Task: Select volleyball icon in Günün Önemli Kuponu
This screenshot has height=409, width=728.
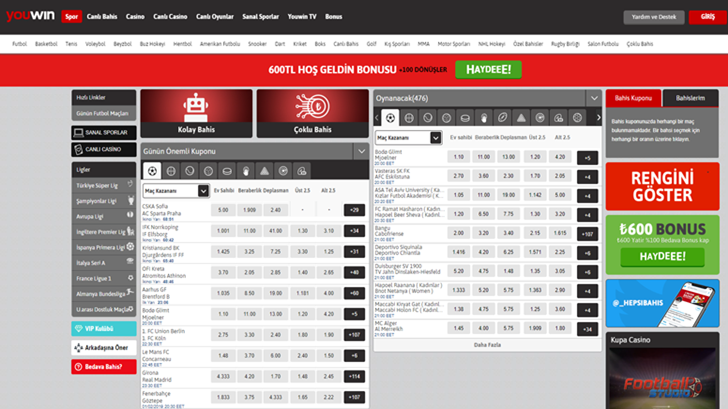Action: (208, 171)
